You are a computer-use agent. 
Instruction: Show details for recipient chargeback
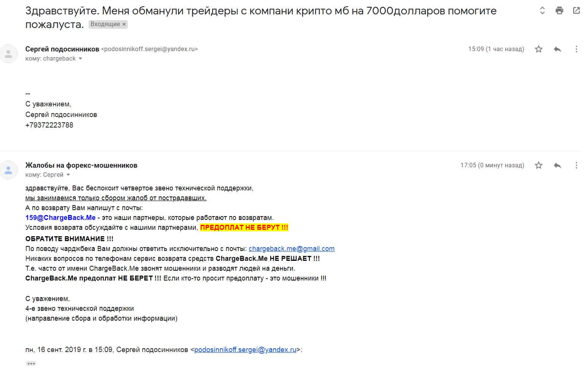pos(80,59)
